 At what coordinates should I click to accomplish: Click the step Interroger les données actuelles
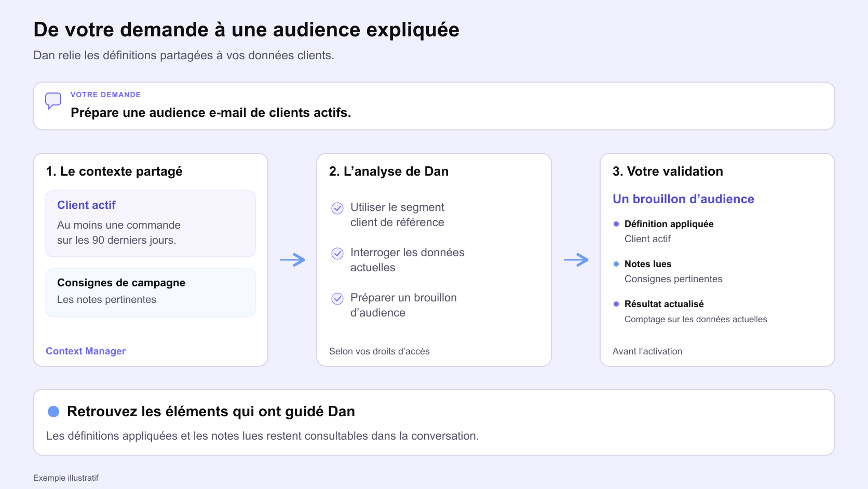coord(408,260)
